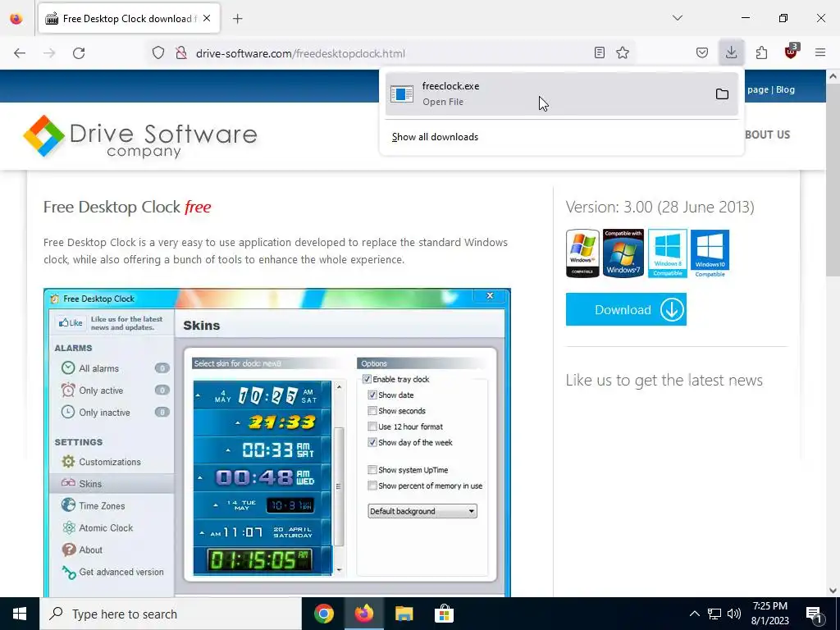Viewport: 840px width, 630px height.
Task: Toggle reader view
Action: [600, 52]
